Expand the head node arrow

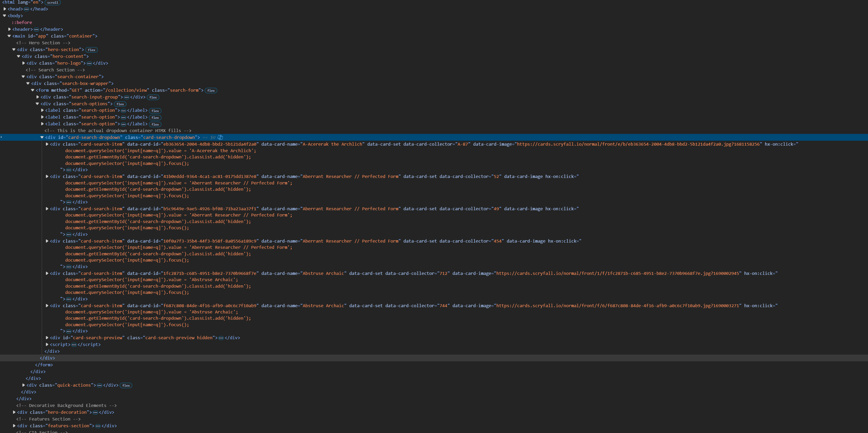pos(5,9)
